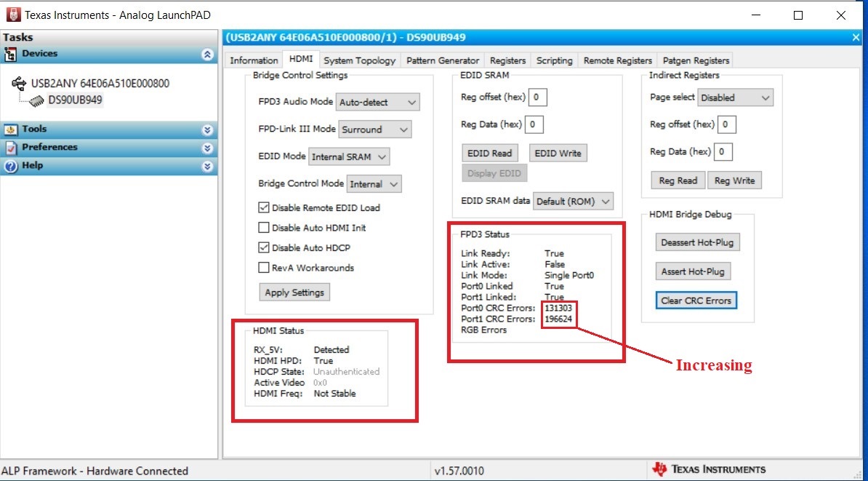Image resolution: width=868 pixels, height=481 pixels.
Task: Open FPD3 Audio Mode dropdown
Action: 377,103
